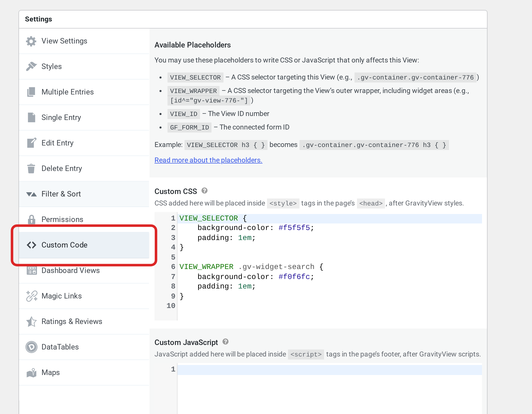The height and width of the screenshot is (414, 532).
Task: Click the Settings panel heading
Action: [38, 19]
